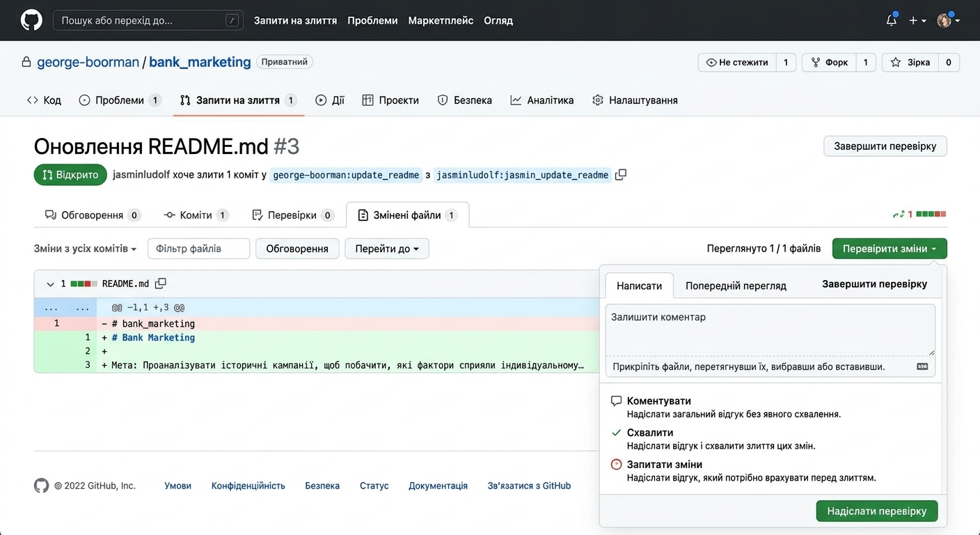
Task: Open the Аналітика tab
Action: click(542, 100)
